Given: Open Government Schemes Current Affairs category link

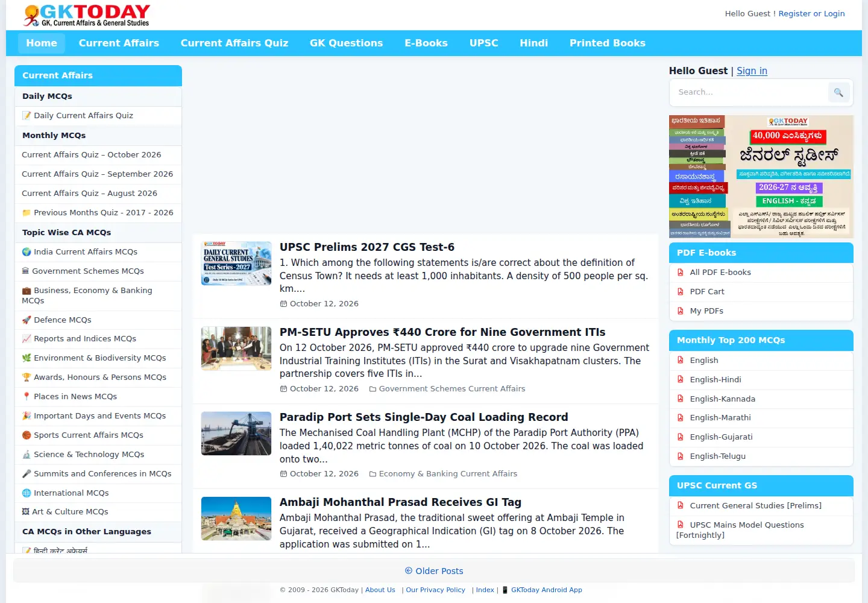Looking at the screenshot, I should click(452, 389).
